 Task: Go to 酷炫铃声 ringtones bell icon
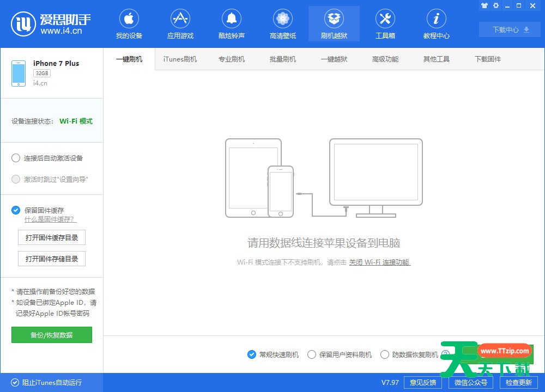(x=232, y=24)
